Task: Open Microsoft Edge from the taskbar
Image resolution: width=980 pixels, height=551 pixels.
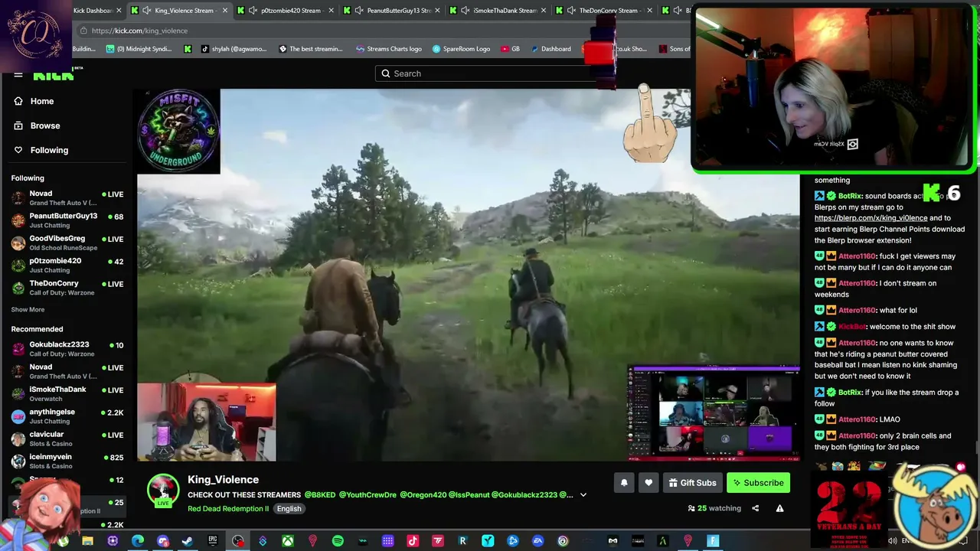Action: point(138,541)
